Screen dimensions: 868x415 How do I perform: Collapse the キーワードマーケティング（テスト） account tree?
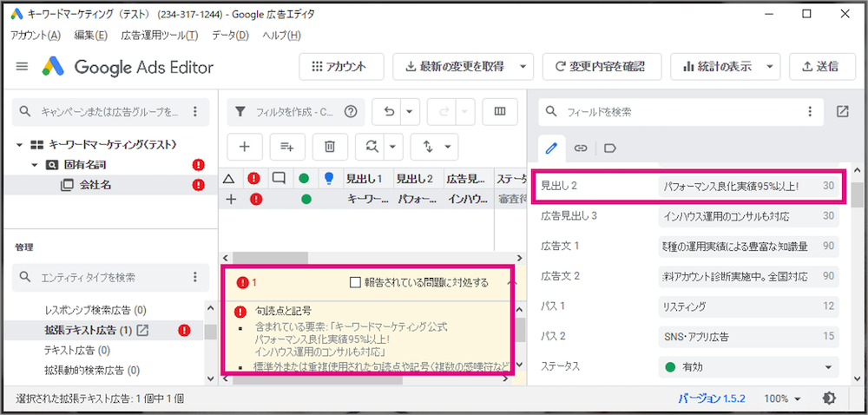coord(19,145)
